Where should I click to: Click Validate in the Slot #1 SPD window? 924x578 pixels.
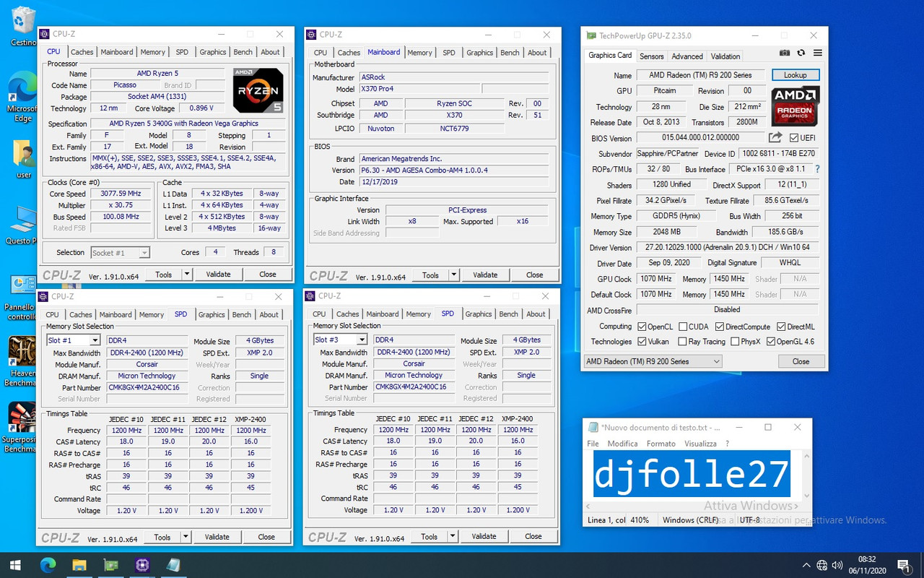217,538
